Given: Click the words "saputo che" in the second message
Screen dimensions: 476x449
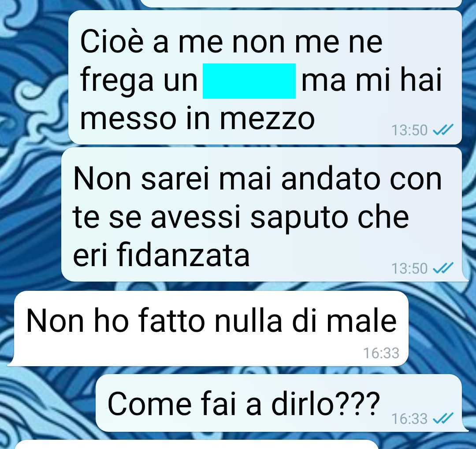Looking at the screenshot, I should [329, 218].
